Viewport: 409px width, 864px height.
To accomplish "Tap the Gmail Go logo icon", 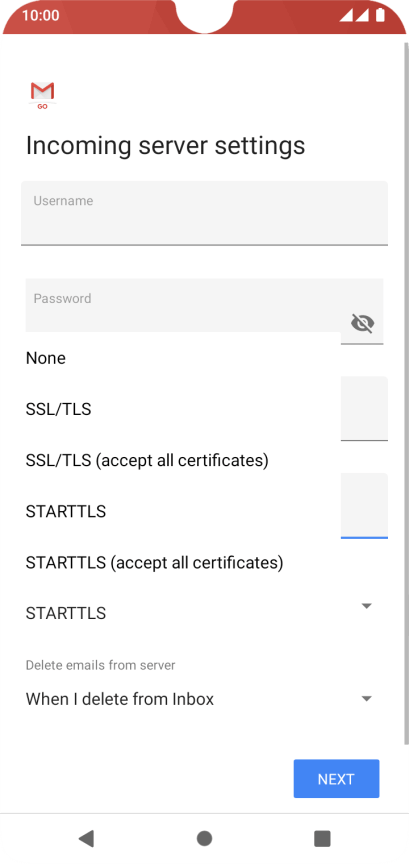I will click(42, 95).
